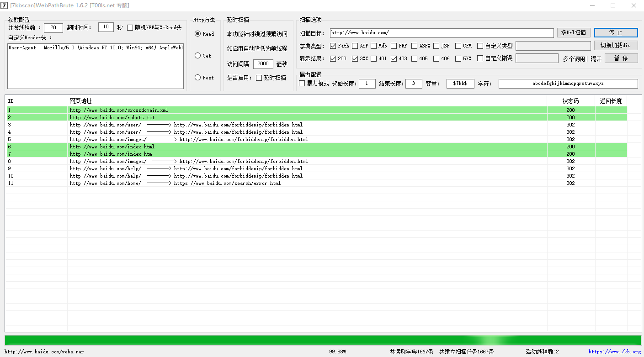Sort by the ID column header
The image size is (644, 357).
[x=36, y=101]
